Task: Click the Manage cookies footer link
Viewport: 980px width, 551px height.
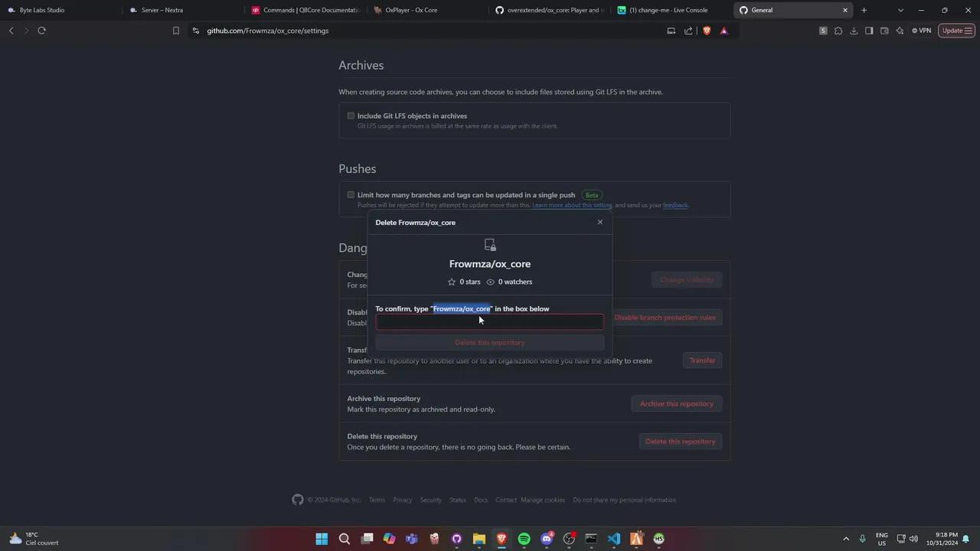Action: click(543, 500)
